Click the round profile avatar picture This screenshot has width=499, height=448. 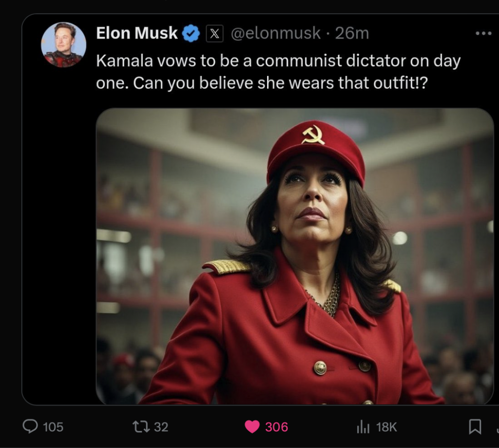(63, 44)
